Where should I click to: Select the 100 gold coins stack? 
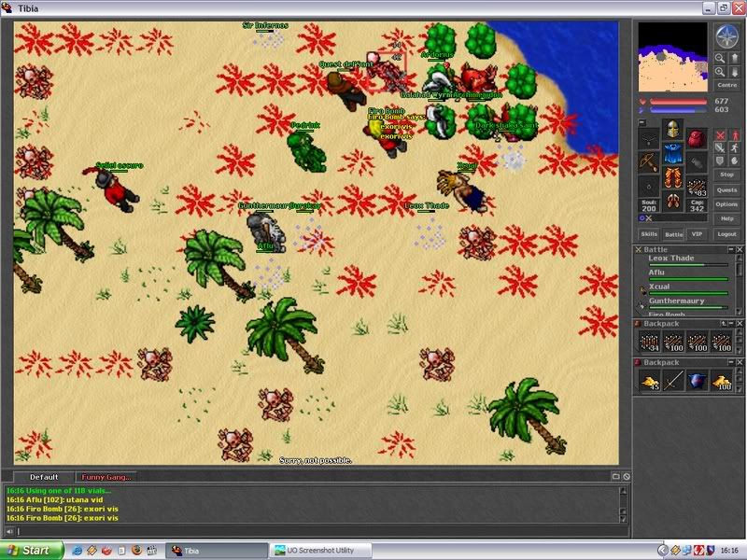tap(721, 381)
